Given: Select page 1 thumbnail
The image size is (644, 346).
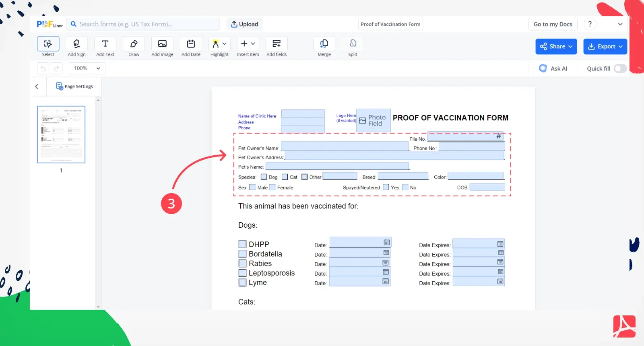Looking at the screenshot, I should click(61, 134).
